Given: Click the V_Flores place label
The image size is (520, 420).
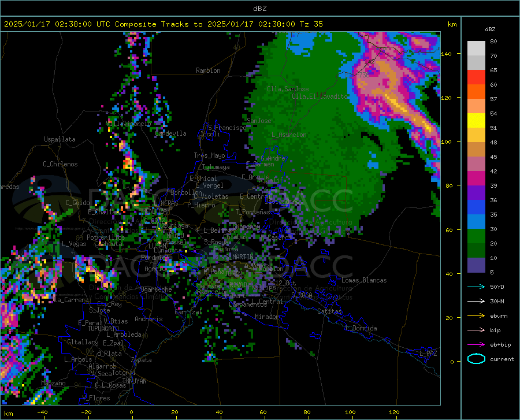Looking at the screenshot, I should click(x=96, y=398).
